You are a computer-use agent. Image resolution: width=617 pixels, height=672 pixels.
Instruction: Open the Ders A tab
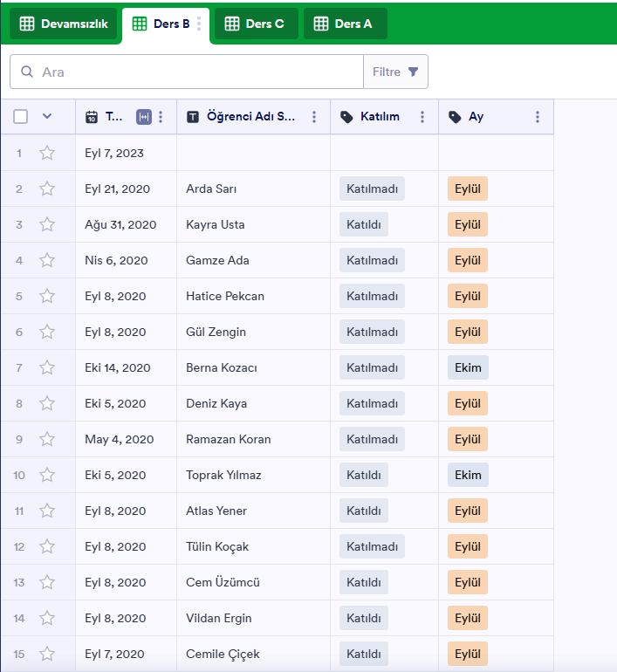click(344, 24)
